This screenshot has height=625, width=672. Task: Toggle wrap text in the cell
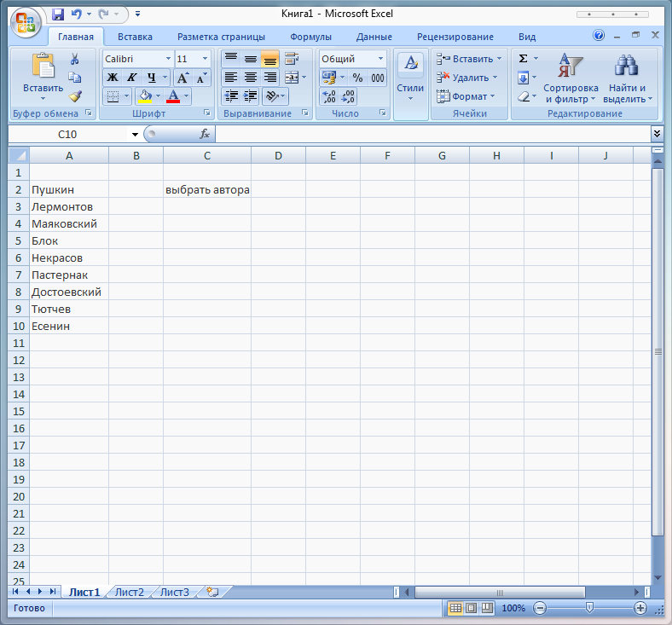[x=292, y=59]
